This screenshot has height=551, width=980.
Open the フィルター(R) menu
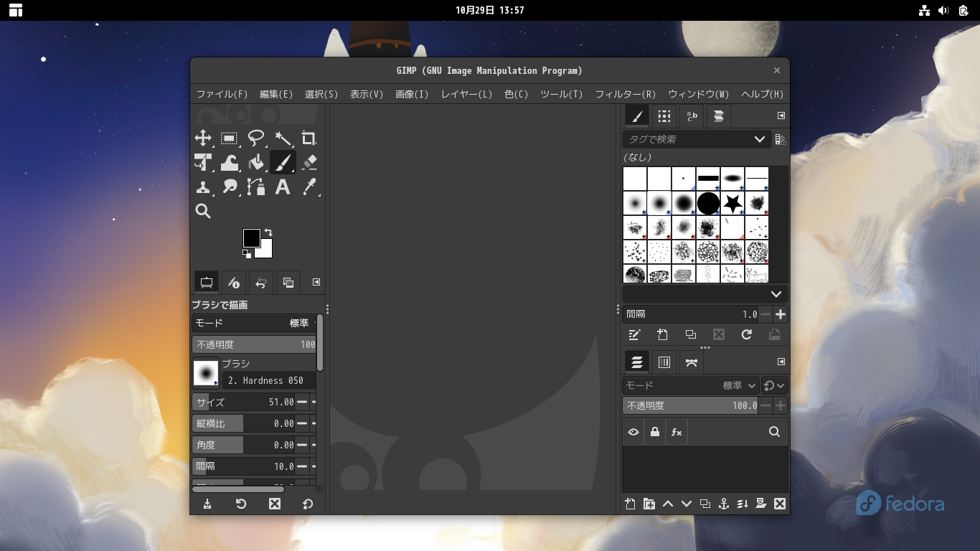(x=625, y=94)
